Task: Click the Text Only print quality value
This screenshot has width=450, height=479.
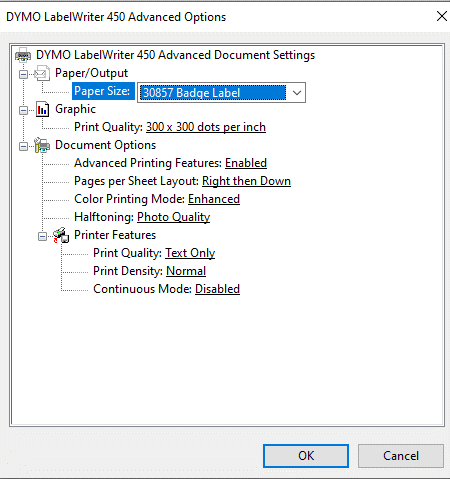Action: 190,253
